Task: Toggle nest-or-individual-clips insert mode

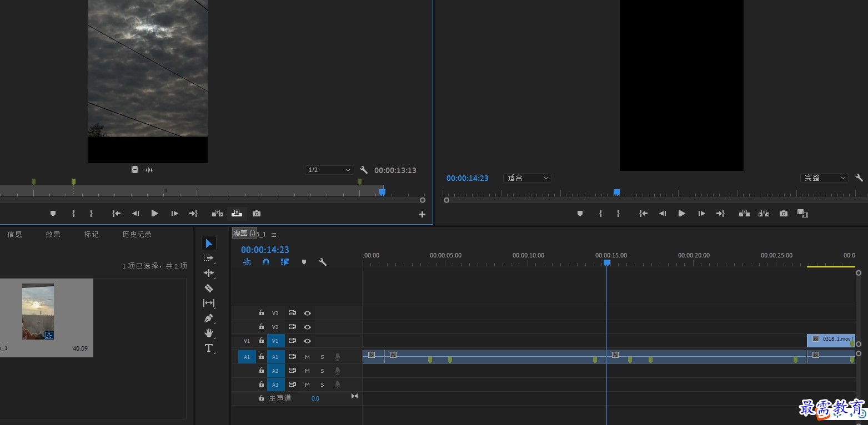Action: [x=247, y=262]
